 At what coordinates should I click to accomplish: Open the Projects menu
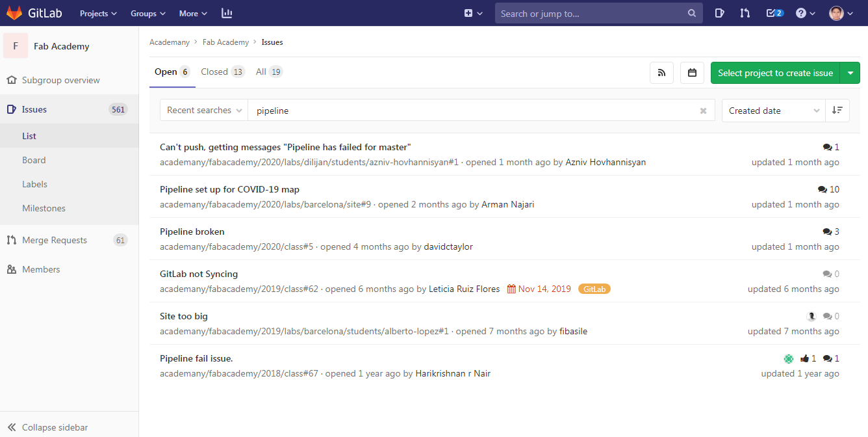[x=98, y=13]
